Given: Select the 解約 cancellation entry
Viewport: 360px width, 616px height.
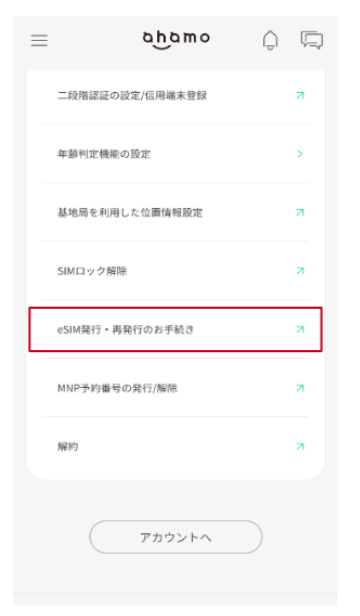Looking at the screenshot, I should (x=175, y=446).
